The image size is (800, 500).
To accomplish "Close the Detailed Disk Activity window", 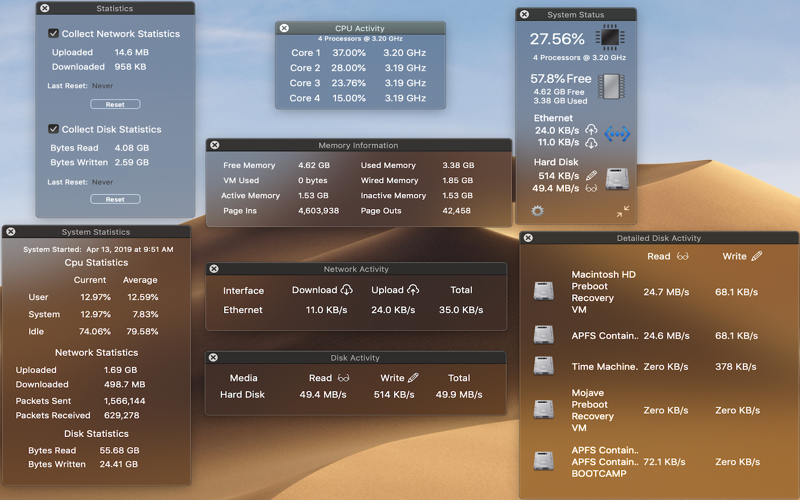I will pos(528,238).
